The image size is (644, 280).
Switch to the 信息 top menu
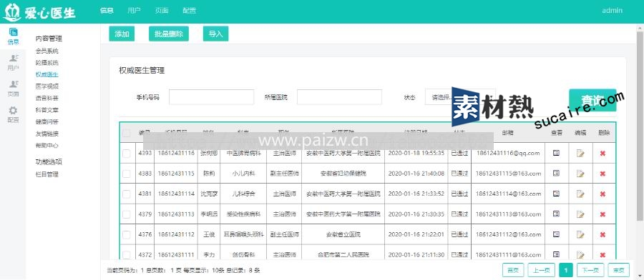point(107,11)
